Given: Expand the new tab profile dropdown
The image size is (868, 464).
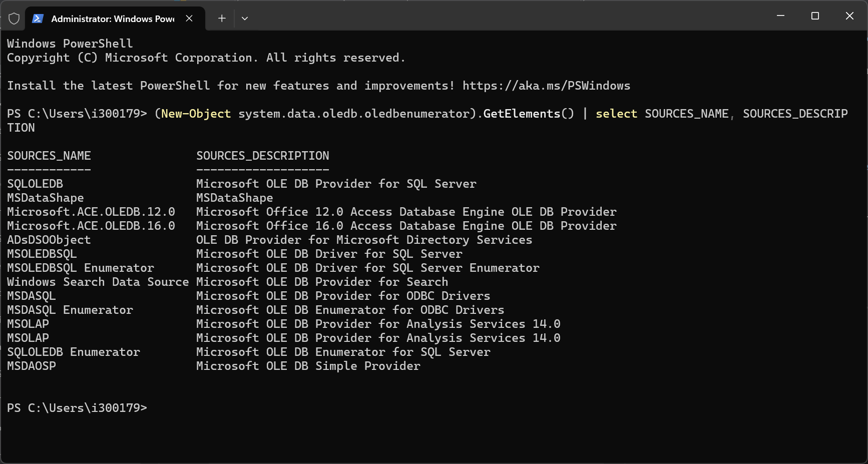Looking at the screenshot, I should [x=245, y=19].
